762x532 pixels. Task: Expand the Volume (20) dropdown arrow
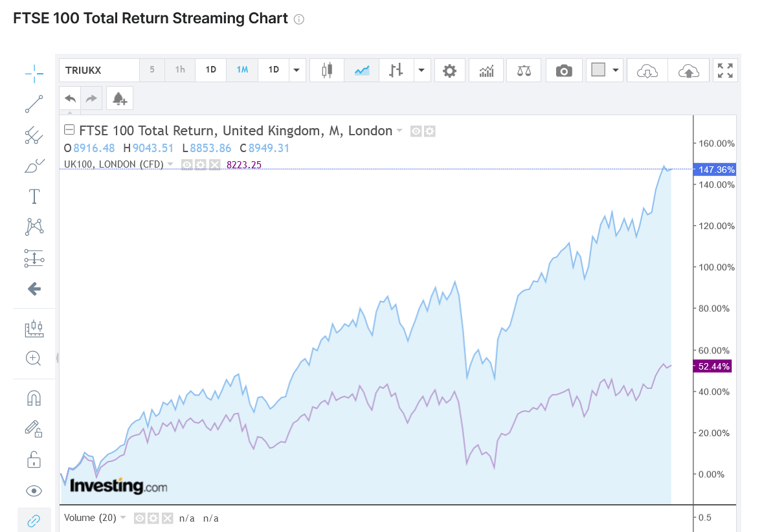tap(123, 517)
